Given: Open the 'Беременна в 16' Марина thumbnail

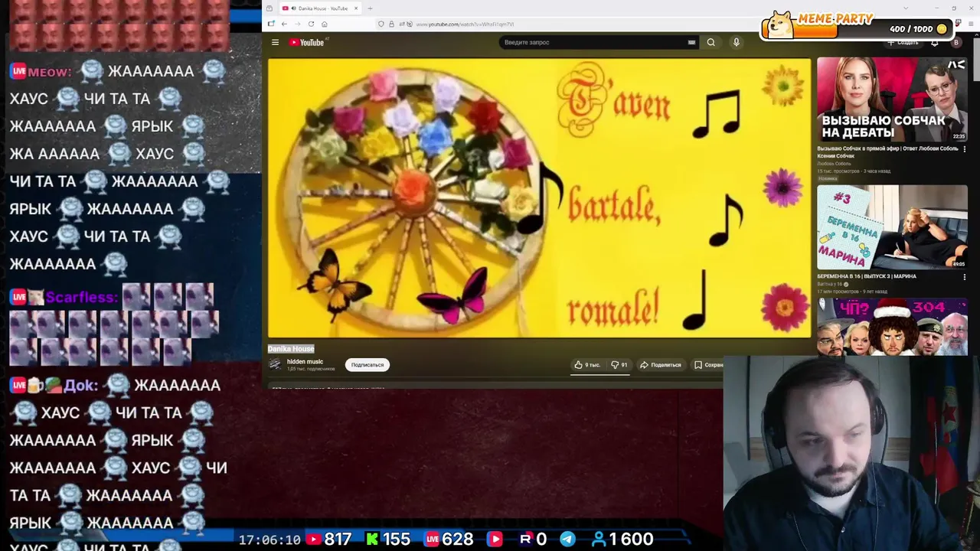Looking at the screenshot, I should point(892,227).
